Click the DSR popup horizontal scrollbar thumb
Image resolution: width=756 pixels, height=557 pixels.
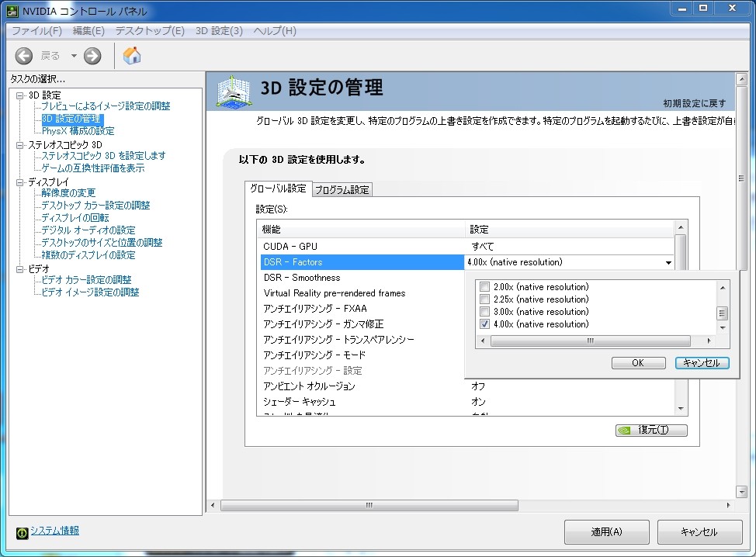pyautogui.click(x=591, y=341)
